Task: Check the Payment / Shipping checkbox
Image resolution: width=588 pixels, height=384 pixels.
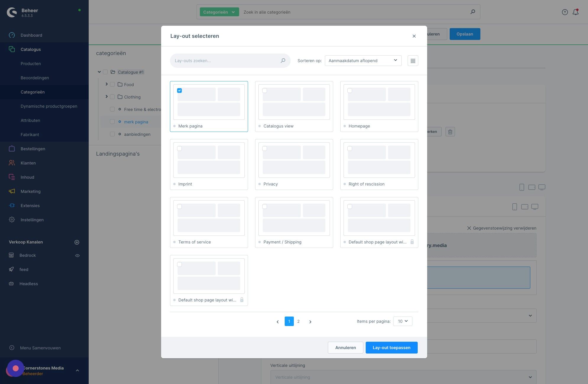Action: point(265,206)
